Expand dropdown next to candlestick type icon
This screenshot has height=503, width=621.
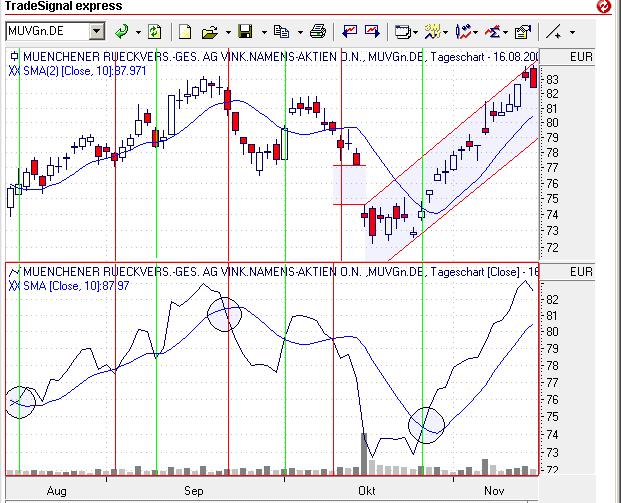pos(475,32)
